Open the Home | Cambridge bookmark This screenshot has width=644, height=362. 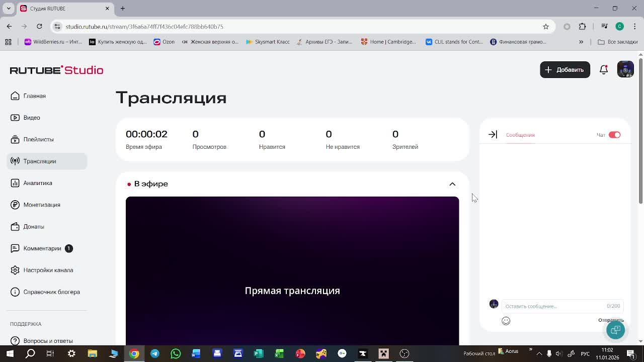388,42
